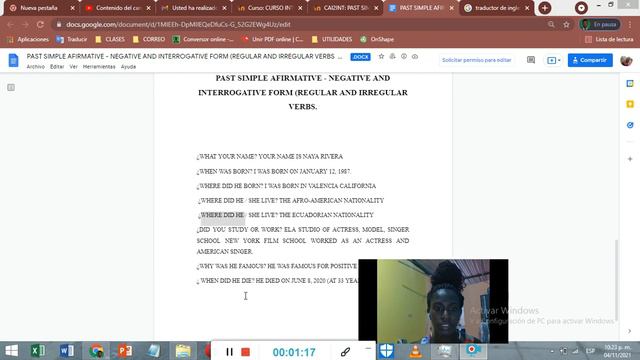Click the .DOCX format badge
This screenshot has height=360, width=640.
click(360, 57)
